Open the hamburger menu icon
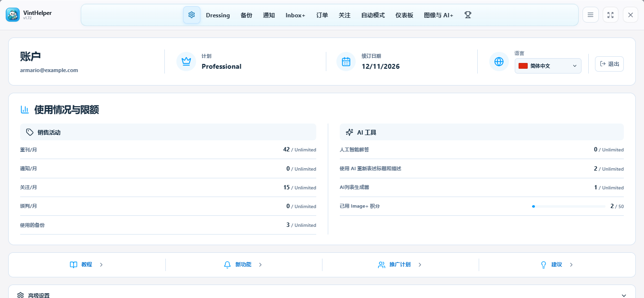The height and width of the screenshot is (298, 644). tap(591, 15)
